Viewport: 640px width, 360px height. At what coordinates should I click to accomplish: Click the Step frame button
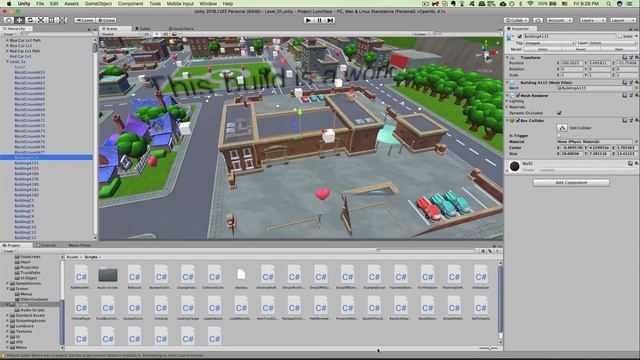tap(331, 20)
